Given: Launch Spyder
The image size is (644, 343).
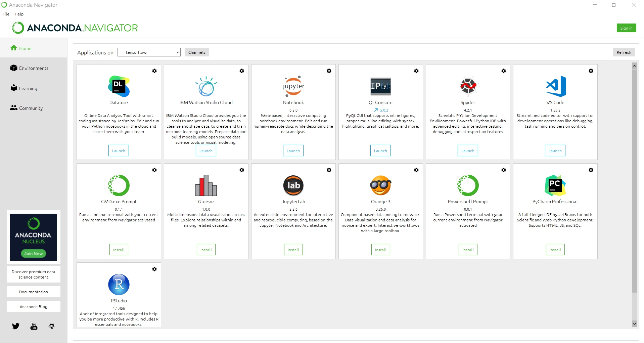Looking at the screenshot, I should click(x=468, y=151).
